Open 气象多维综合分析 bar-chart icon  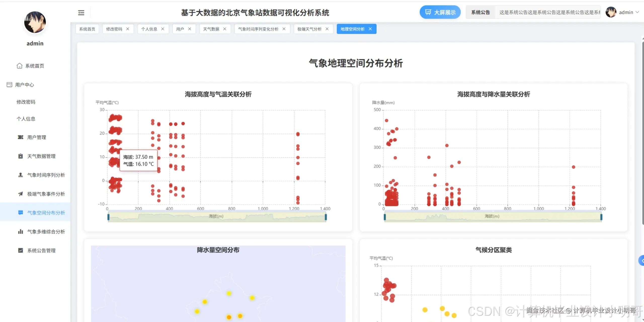tap(21, 232)
